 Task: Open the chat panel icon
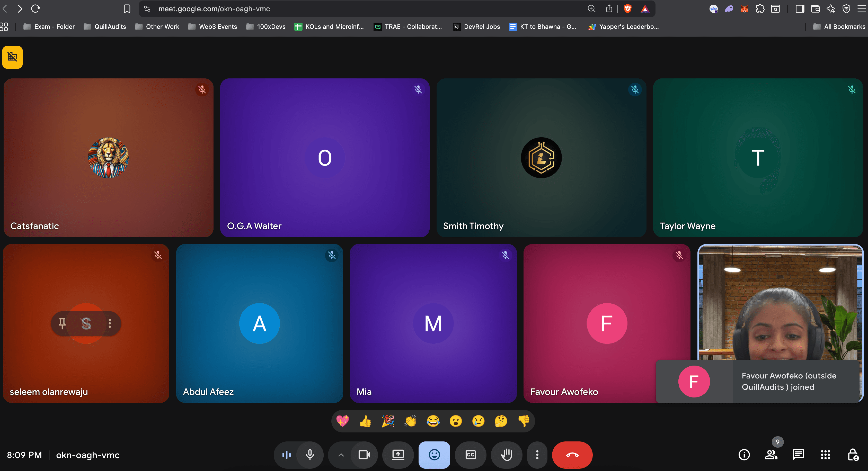(x=798, y=455)
